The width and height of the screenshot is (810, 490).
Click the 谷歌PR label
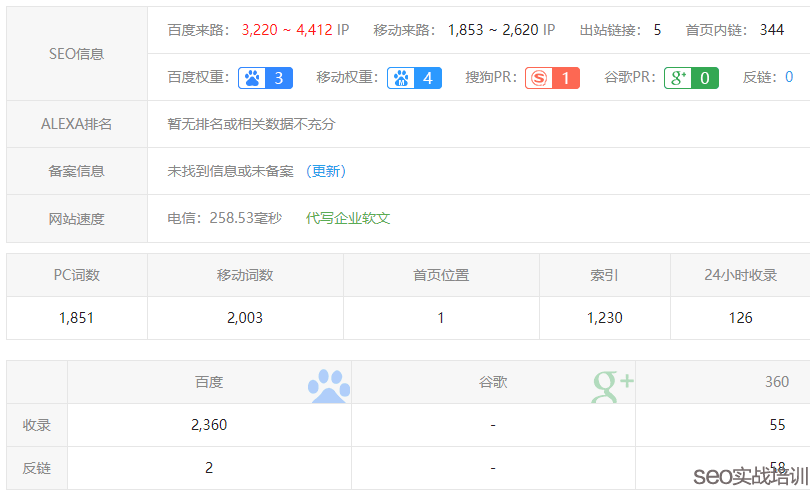coord(630,77)
